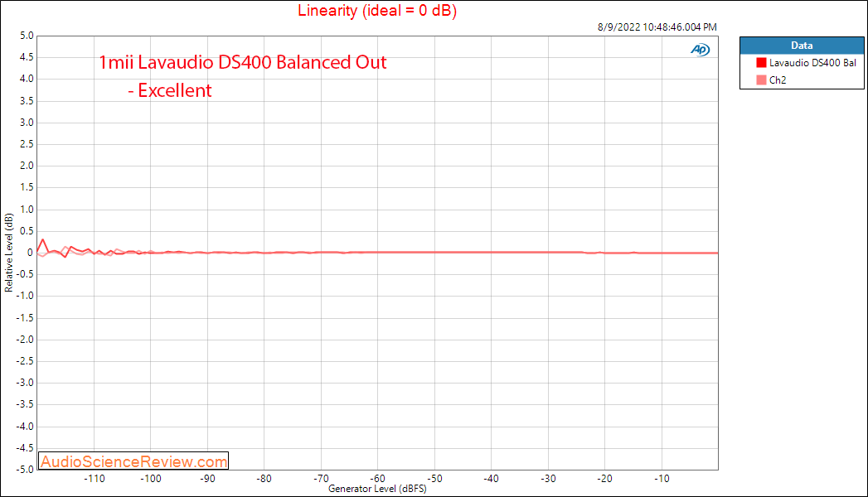Click the -70 tick label on x-axis

click(321, 479)
